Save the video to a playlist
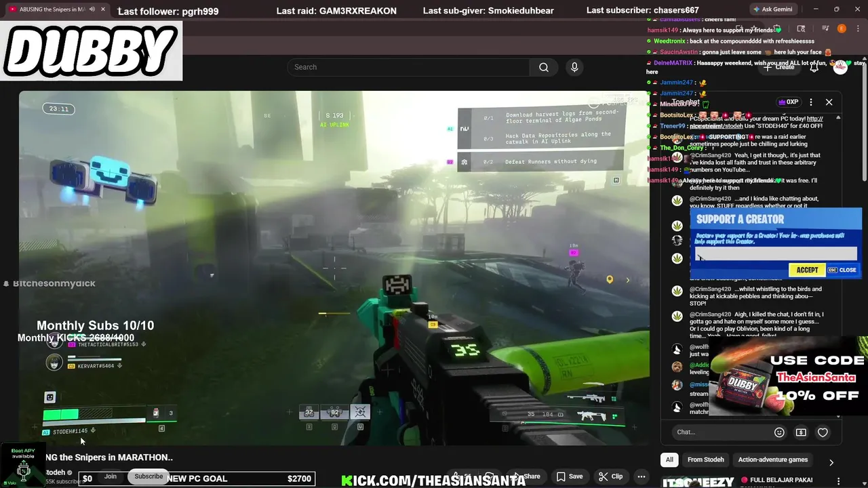The height and width of the screenshot is (488, 868). pos(570,476)
